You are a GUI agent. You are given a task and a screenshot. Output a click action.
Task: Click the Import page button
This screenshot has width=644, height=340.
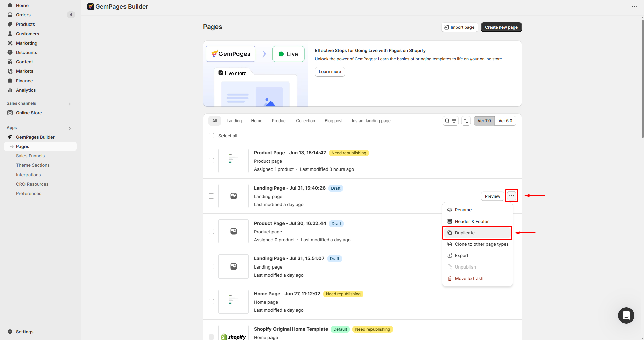click(459, 27)
